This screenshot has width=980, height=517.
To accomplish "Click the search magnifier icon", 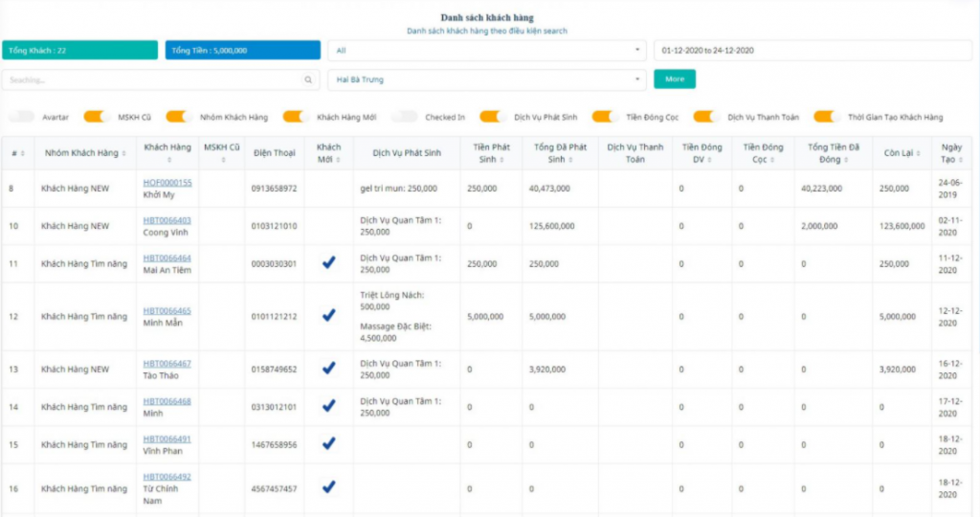I will pyautogui.click(x=307, y=80).
